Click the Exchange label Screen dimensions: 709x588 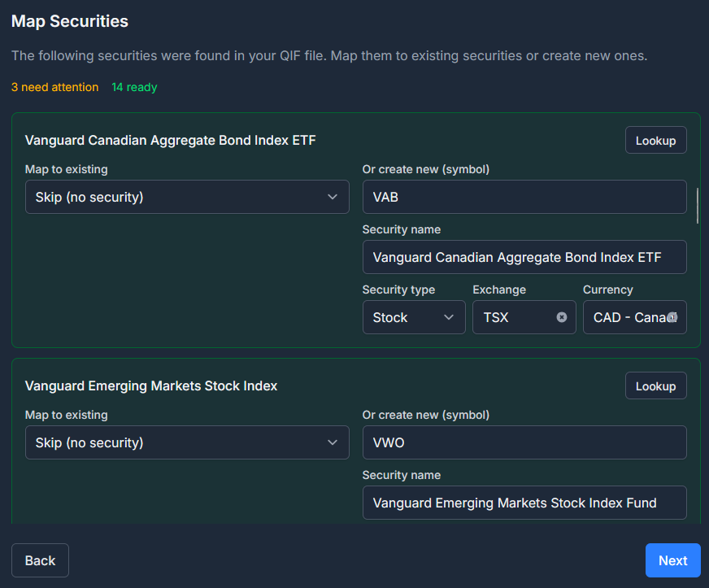499,290
